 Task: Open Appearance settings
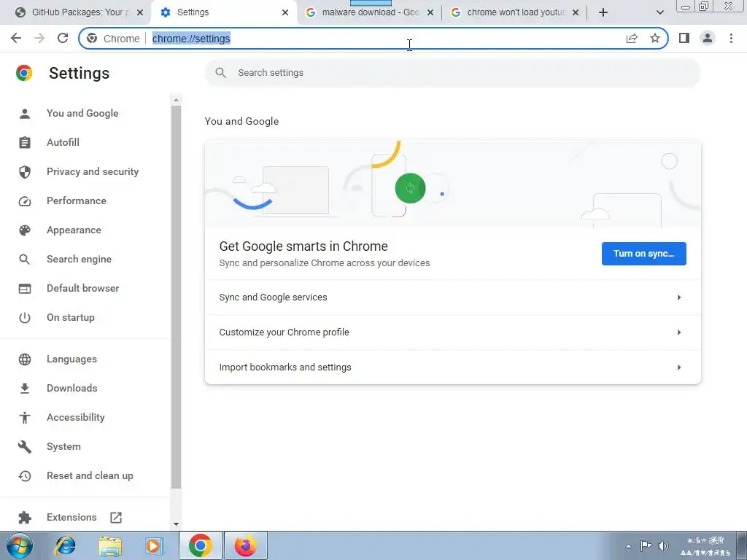point(74,230)
